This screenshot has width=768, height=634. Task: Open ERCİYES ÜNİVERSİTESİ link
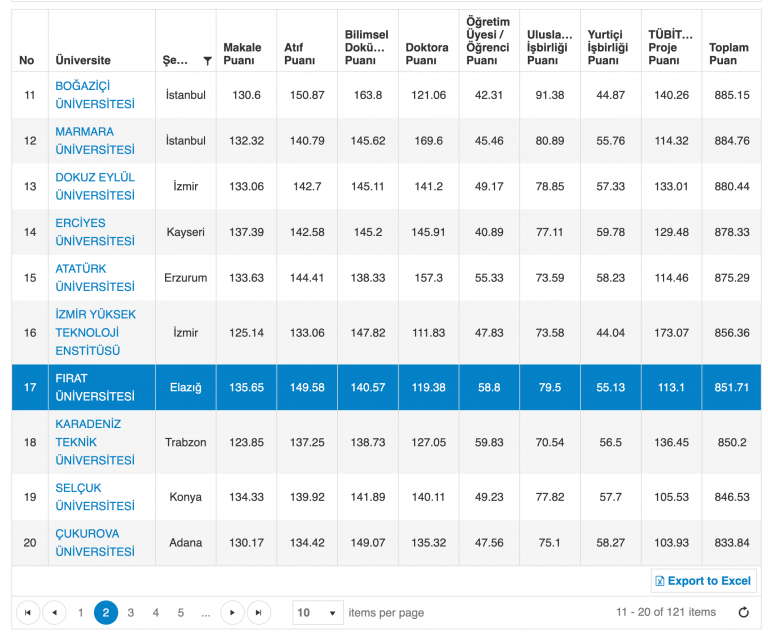(x=95, y=232)
